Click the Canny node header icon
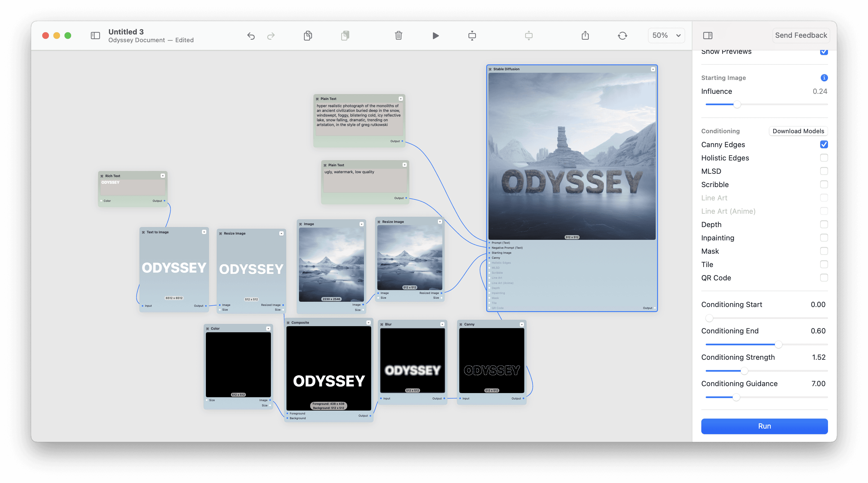The image size is (868, 483). [x=461, y=324]
